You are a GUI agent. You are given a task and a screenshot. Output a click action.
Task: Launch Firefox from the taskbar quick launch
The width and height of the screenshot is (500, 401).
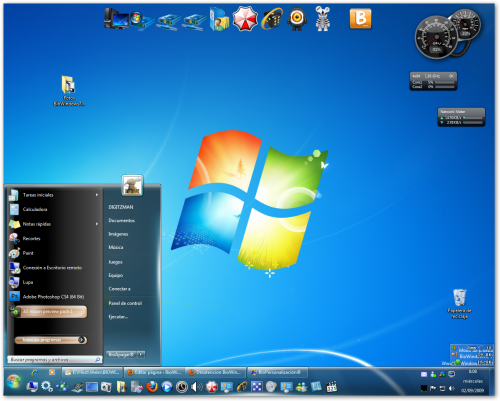coord(152,387)
